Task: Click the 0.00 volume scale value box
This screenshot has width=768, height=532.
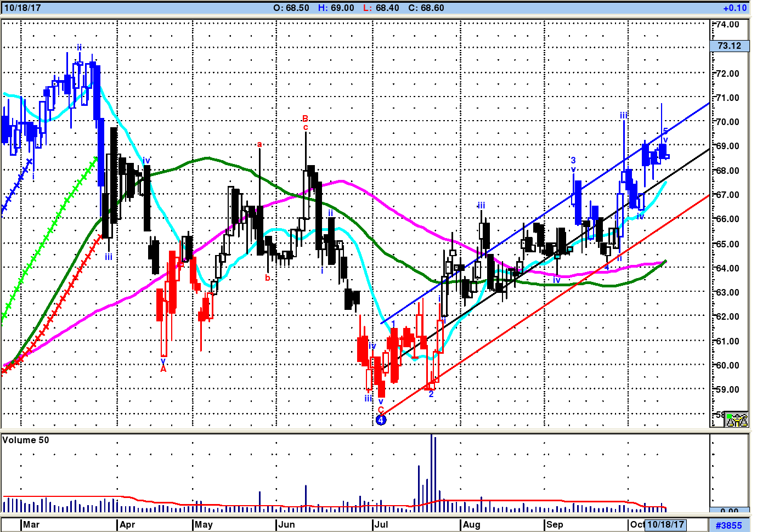Action: (729, 511)
